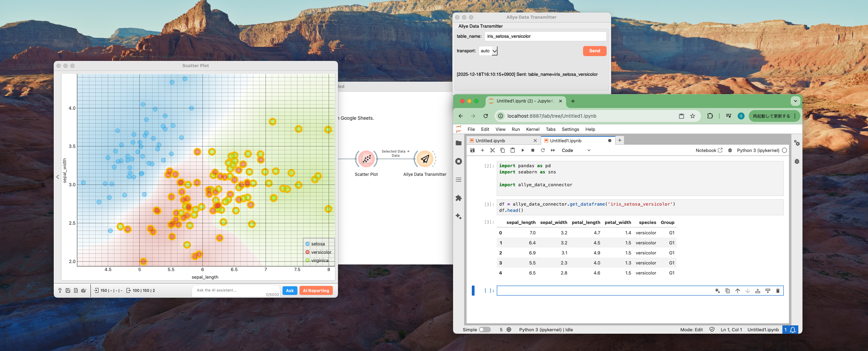Click the AI Reporting button
Image resolution: width=868 pixels, height=351 pixels.
[x=316, y=290]
